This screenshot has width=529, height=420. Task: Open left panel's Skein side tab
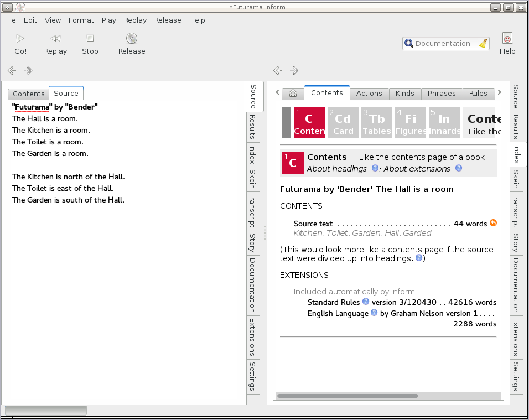[x=252, y=179]
